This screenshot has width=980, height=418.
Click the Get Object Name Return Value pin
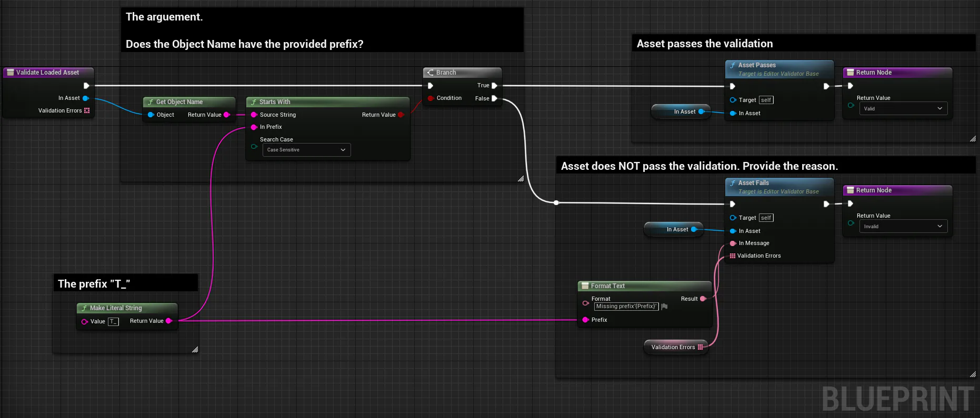click(x=226, y=115)
